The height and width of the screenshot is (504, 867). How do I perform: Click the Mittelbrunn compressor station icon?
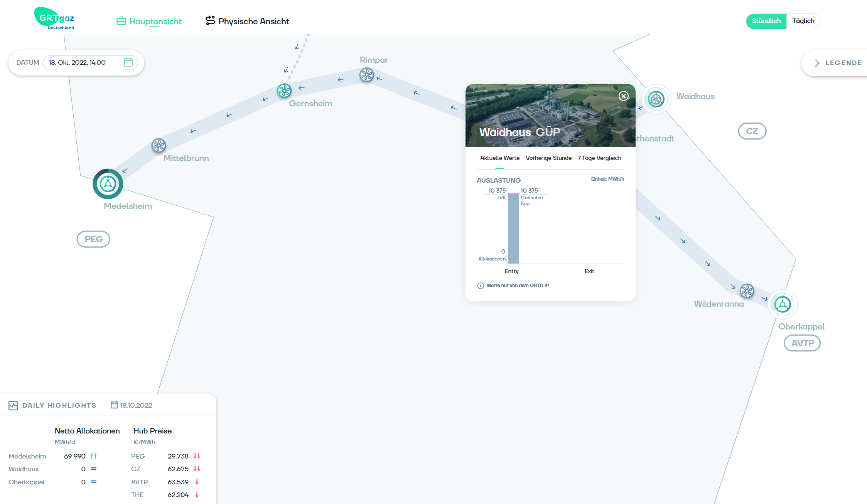tap(159, 146)
